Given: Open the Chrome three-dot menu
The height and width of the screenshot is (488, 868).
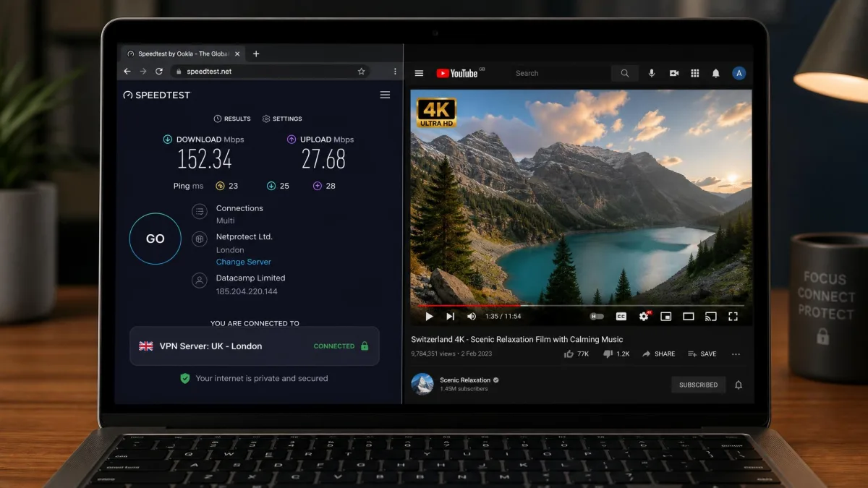Looking at the screenshot, I should tap(395, 72).
